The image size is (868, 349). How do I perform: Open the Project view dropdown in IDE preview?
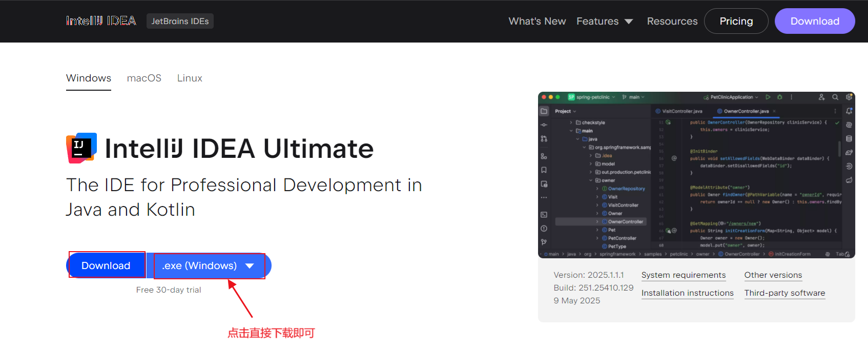[566, 111]
